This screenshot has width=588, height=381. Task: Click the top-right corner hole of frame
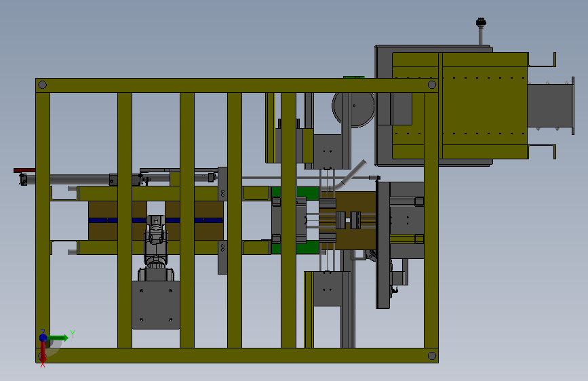click(x=431, y=85)
